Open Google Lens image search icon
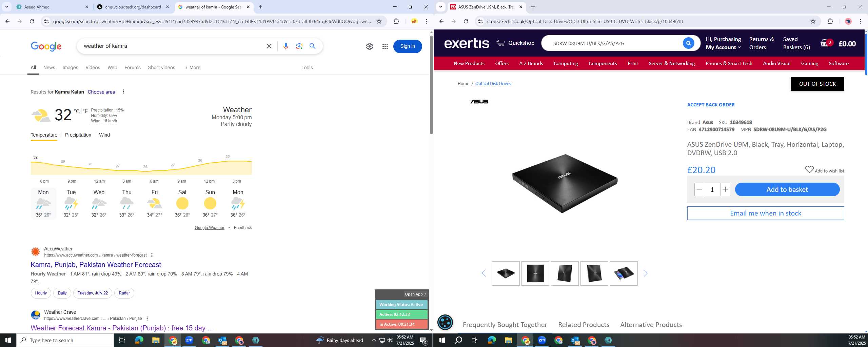This screenshot has width=868, height=347. click(299, 46)
